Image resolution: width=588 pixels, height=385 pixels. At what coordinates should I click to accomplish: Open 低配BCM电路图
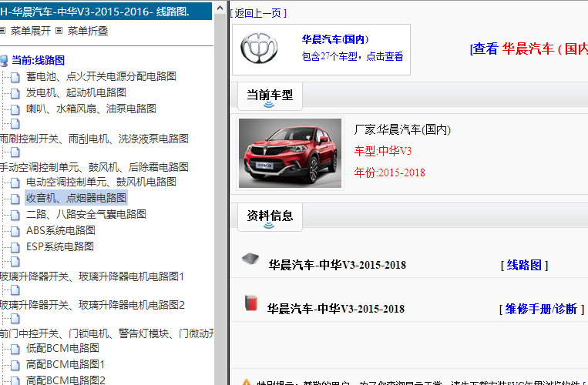[62, 348]
